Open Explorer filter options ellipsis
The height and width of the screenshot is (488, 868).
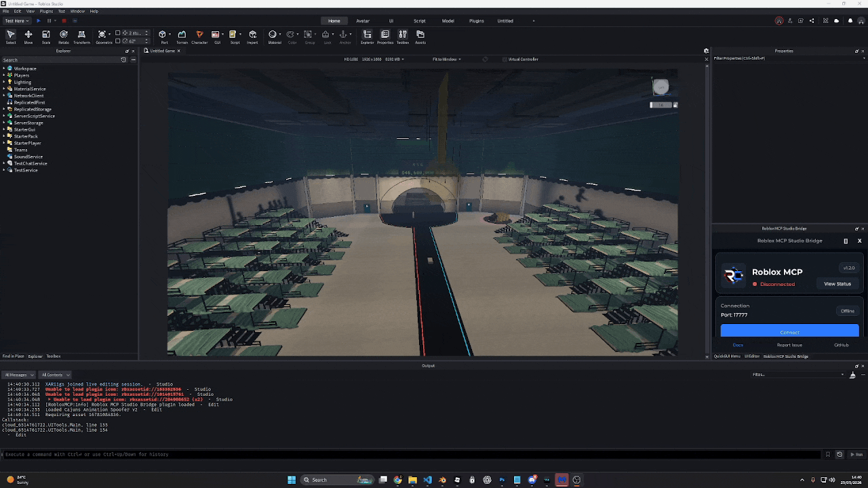click(133, 60)
